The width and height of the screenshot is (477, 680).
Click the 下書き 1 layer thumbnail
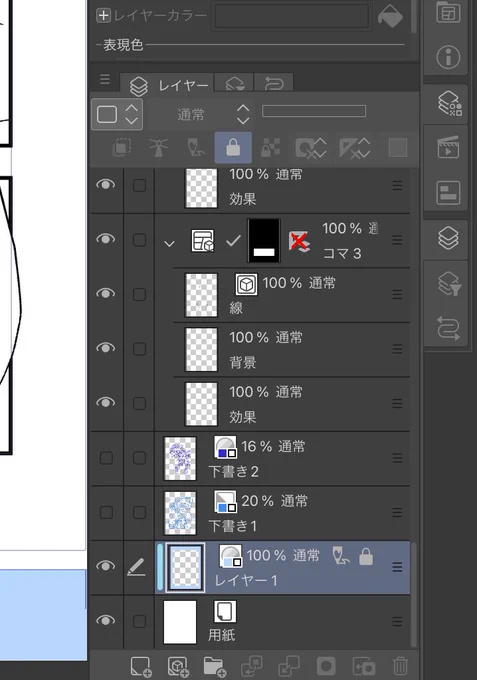tap(180, 513)
